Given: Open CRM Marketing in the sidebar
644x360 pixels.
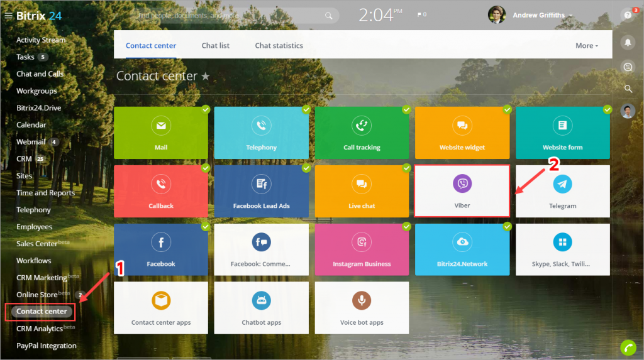Looking at the screenshot, I should click(x=42, y=278).
